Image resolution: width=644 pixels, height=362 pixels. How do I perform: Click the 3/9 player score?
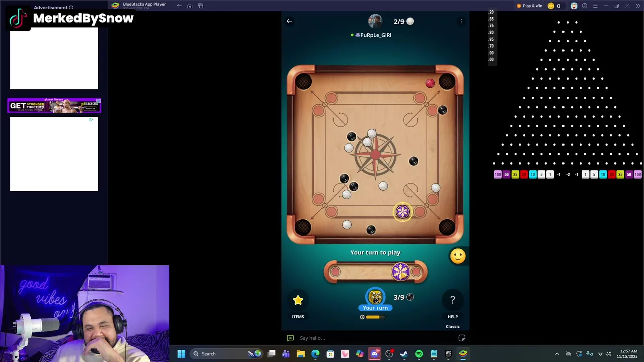point(404,297)
